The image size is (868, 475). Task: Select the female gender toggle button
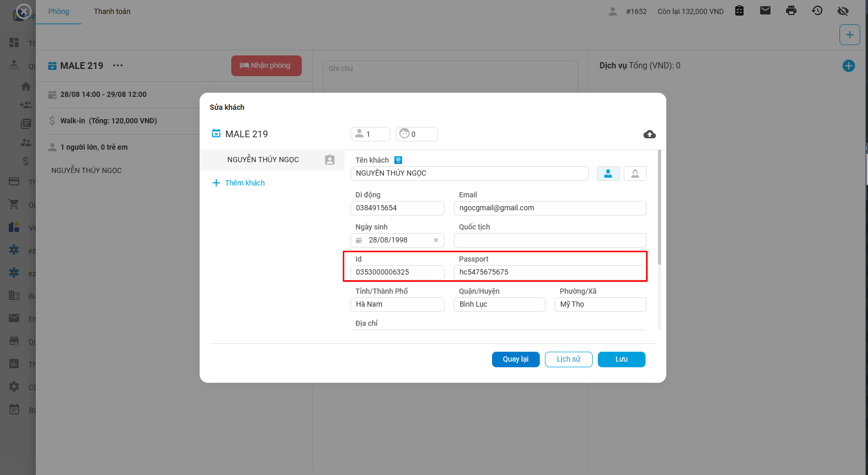pos(635,174)
